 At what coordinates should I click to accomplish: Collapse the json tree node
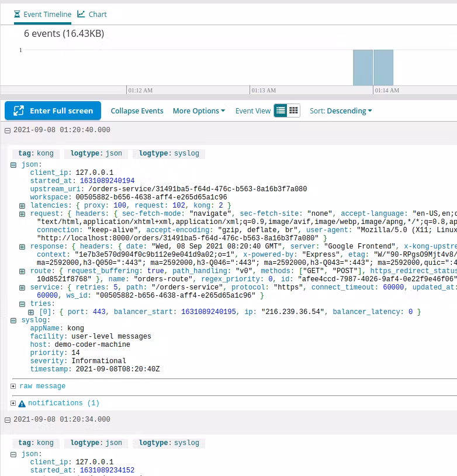(13, 165)
